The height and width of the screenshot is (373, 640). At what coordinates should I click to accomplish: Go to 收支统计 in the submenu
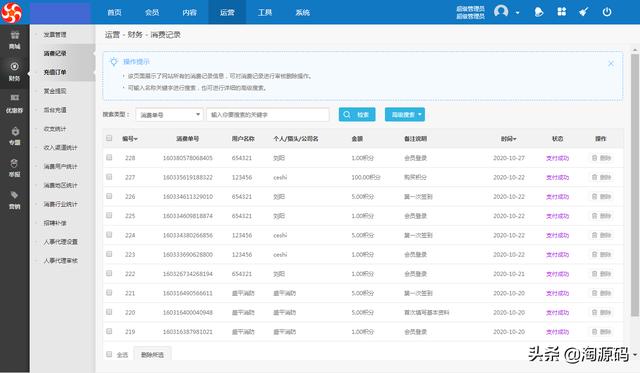point(55,129)
